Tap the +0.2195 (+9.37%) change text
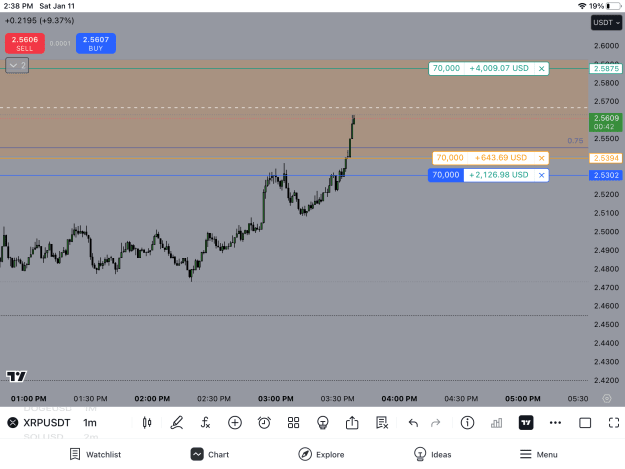The image size is (625, 469). pyautogui.click(x=39, y=21)
